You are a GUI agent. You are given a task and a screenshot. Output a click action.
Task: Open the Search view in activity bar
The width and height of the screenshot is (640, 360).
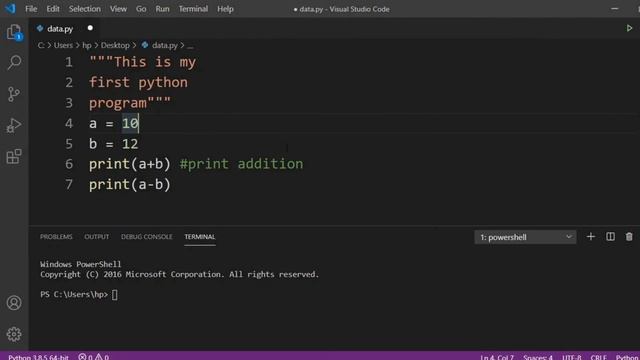[14, 63]
